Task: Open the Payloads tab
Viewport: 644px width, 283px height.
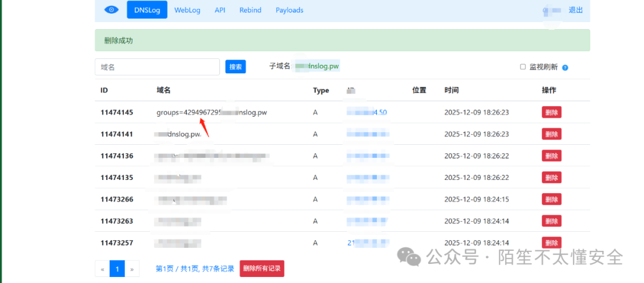Action: click(289, 10)
